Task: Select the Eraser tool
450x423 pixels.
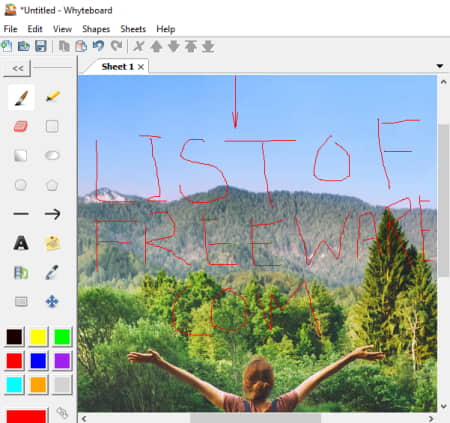Action: pos(21,126)
